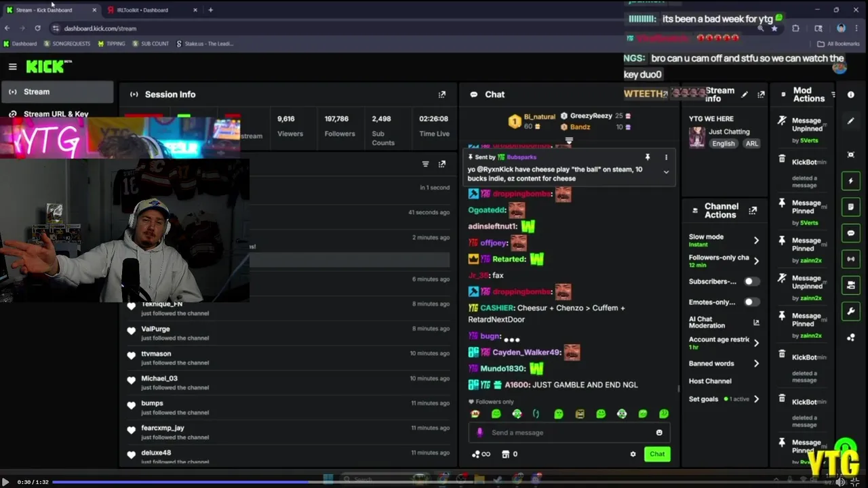Click the lightning bolt icon in right sidebar
Image resolution: width=868 pixels, height=488 pixels.
coord(851,181)
